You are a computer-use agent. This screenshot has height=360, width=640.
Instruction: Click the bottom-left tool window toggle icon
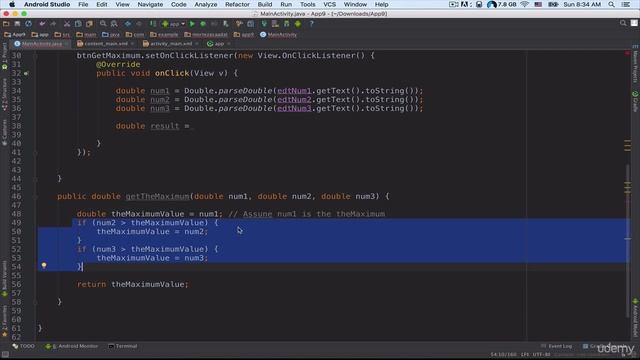[x=5, y=354]
